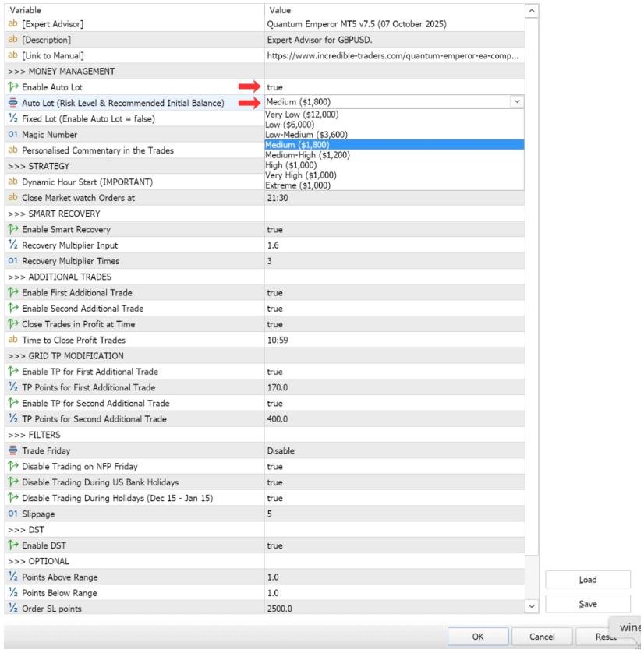644x653 pixels.
Task: Select the fraction icon beside Recovery Multiplier Input
Action: coord(13,245)
